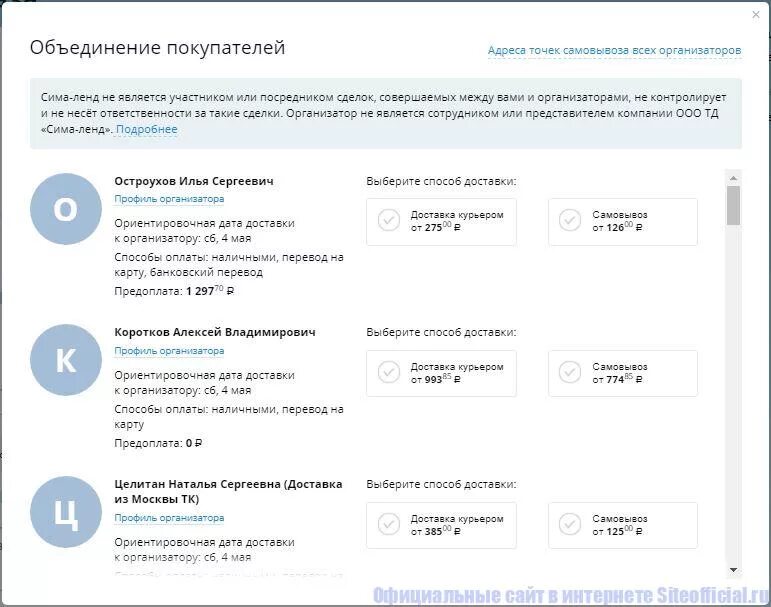Open Профиль организатора for Коротков Алексей Владимирович
771x607 pixels.
pos(169,351)
